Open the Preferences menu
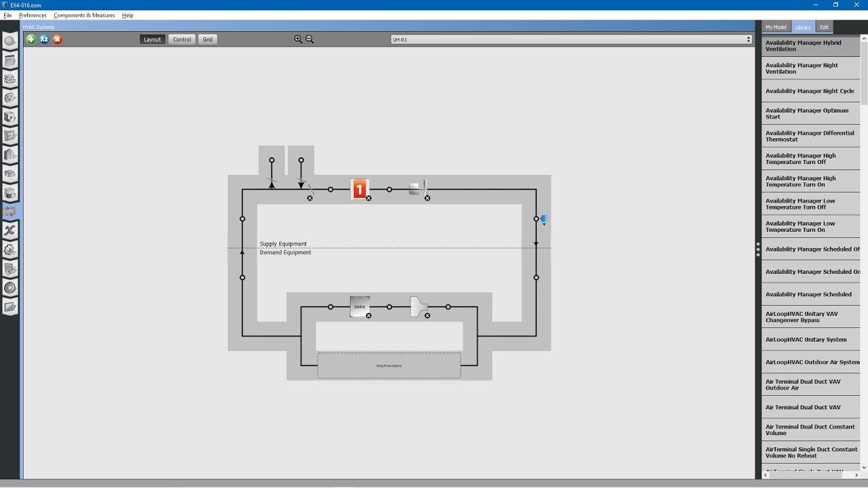This screenshot has height=488, width=868. (33, 15)
